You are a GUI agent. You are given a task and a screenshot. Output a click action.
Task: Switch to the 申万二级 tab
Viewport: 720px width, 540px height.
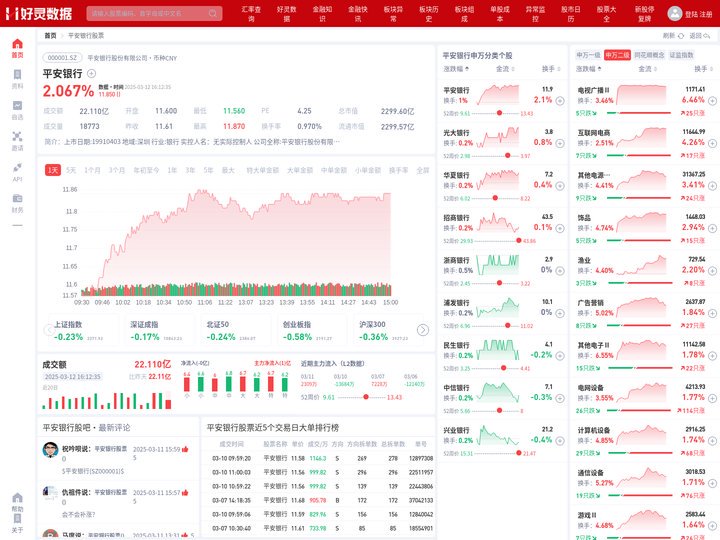coord(617,55)
